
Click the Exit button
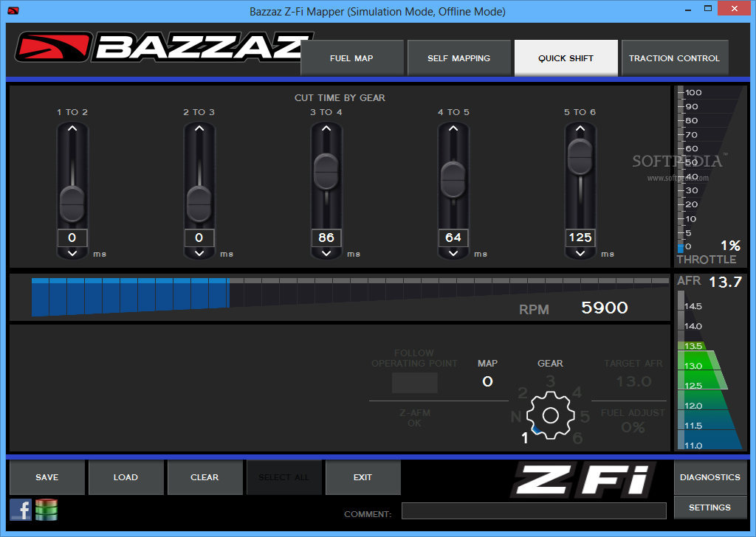(x=363, y=477)
